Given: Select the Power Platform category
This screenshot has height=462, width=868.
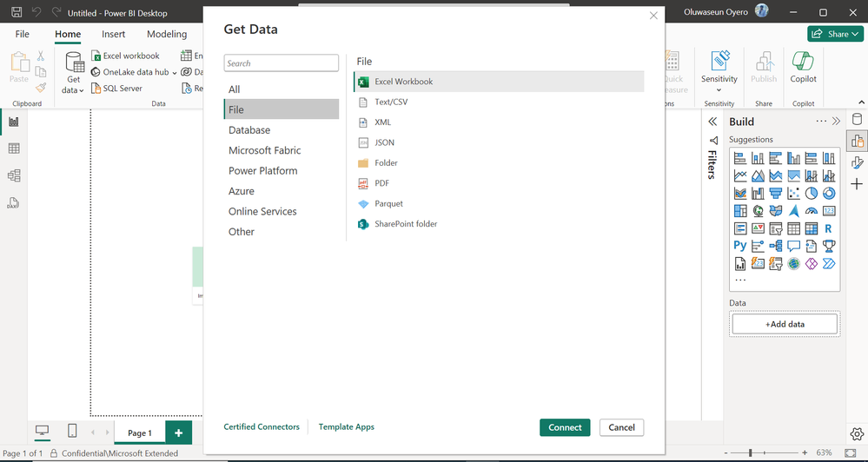Looking at the screenshot, I should [x=282, y=171].
